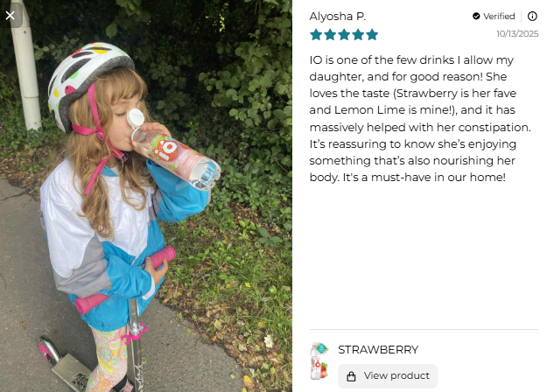Click the third rating star
The width and height of the screenshot is (547, 392).
[344, 34]
